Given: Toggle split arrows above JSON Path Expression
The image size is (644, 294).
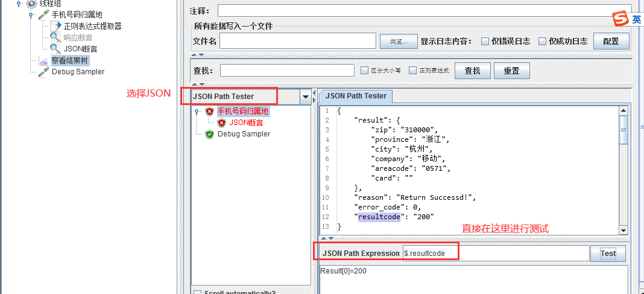Looking at the screenshot, I should pos(327,238).
